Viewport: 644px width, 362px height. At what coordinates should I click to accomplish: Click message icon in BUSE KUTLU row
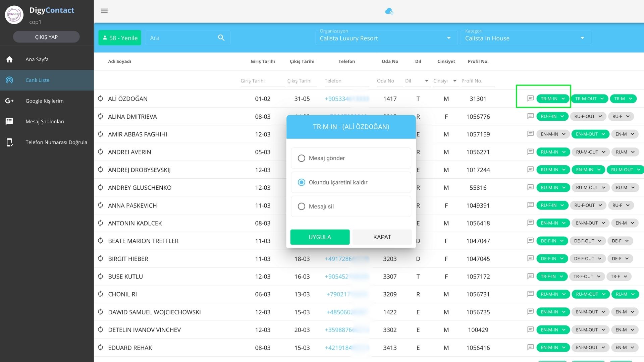point(530,276)
